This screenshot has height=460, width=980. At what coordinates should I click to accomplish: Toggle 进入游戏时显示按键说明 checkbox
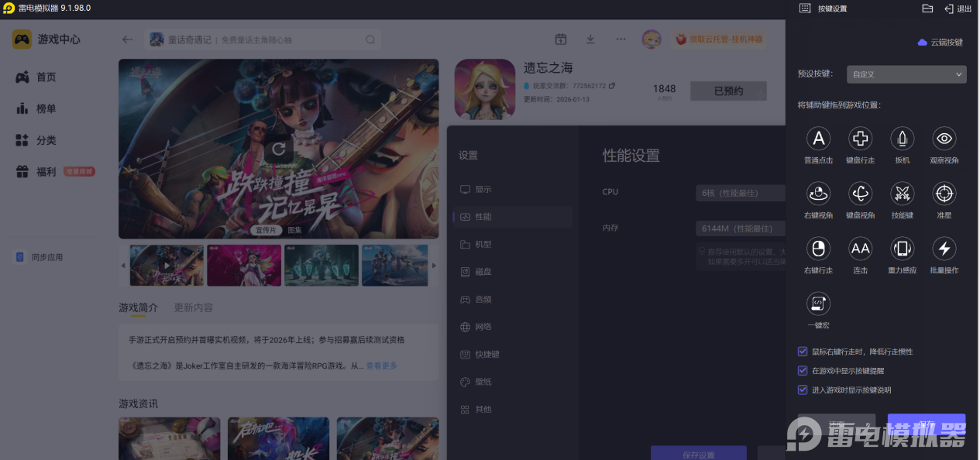pos(803,390)
